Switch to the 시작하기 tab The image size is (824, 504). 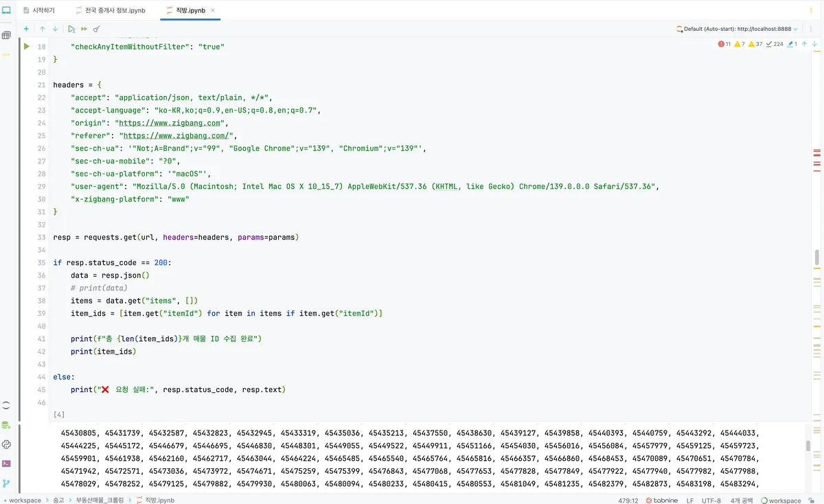tap(39, 10)
